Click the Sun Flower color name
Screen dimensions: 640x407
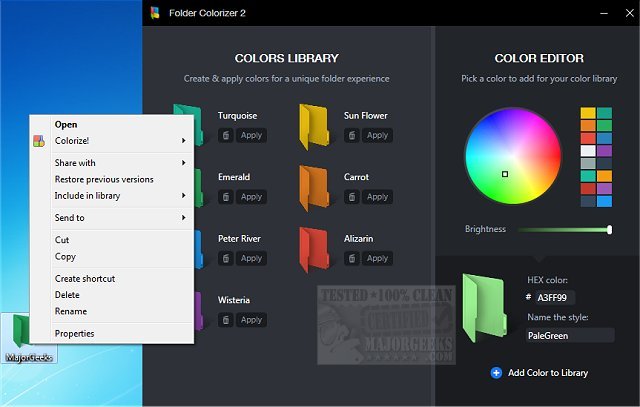(x=365, y=116)
